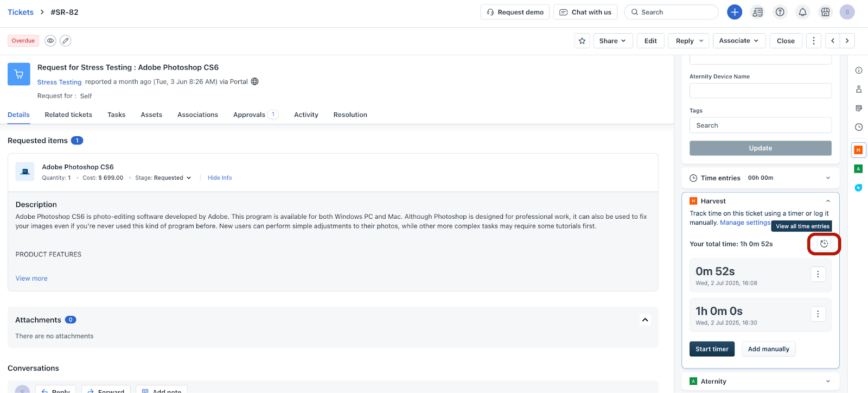Open the Tasks tab

pos(116,115)
